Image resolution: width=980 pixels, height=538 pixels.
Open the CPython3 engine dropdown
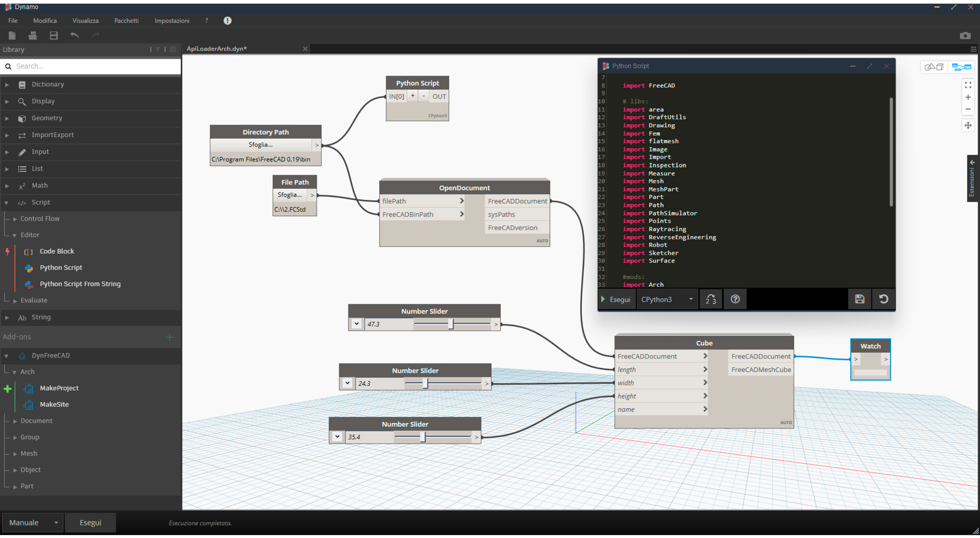tap(667, 299)
